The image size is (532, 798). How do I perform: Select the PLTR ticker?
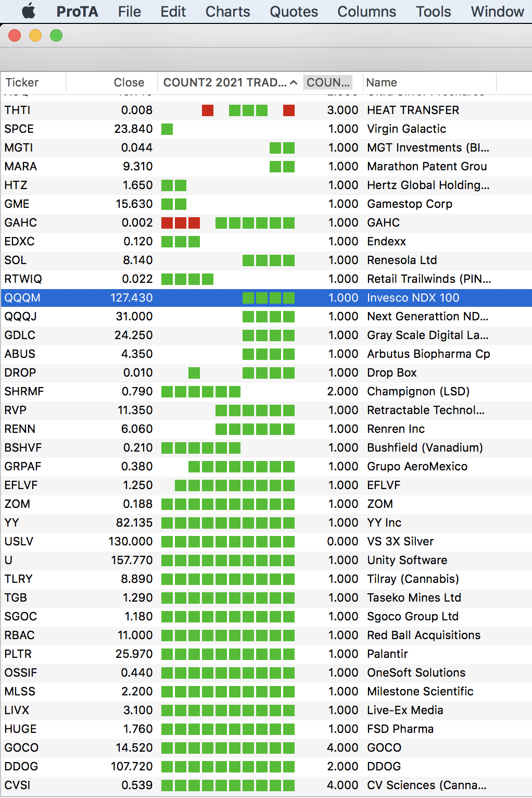tap(18, 654)
